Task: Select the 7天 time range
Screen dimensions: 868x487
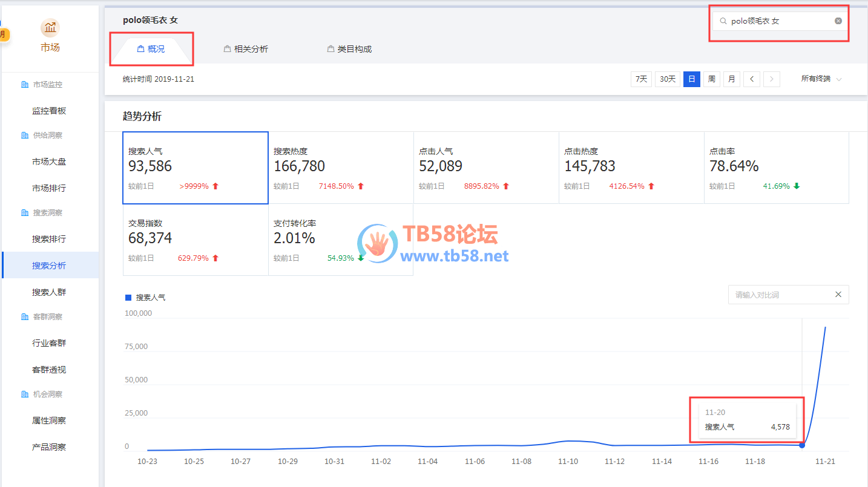Action: pyautogui.click(x=641, y=79)
